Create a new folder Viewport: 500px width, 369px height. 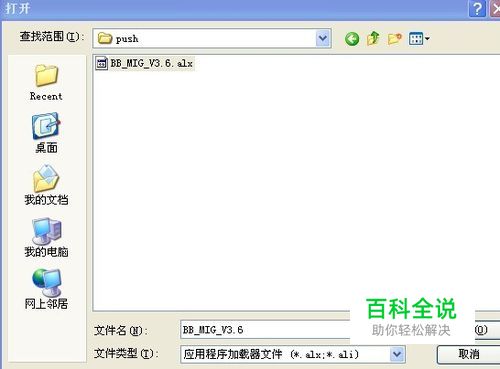click(x=395, y=39)
